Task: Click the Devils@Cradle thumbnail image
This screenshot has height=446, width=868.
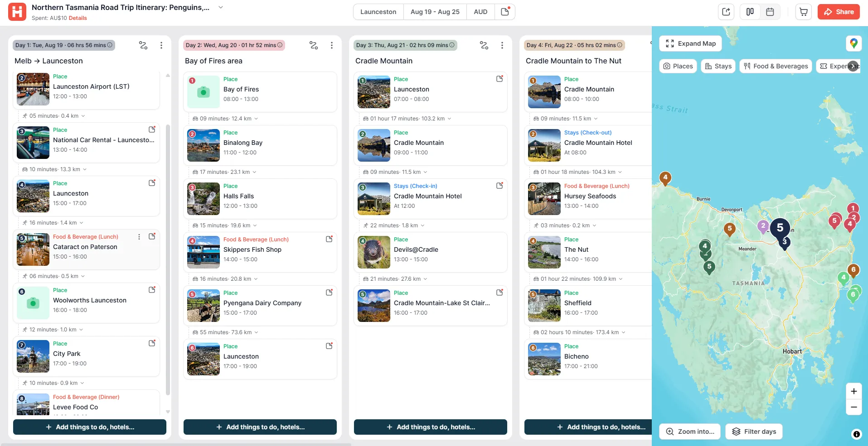Action: pyautogui.click(x=373, y=252)
